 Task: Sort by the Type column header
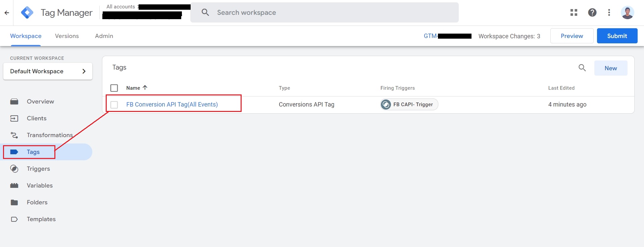pos(284,88)
